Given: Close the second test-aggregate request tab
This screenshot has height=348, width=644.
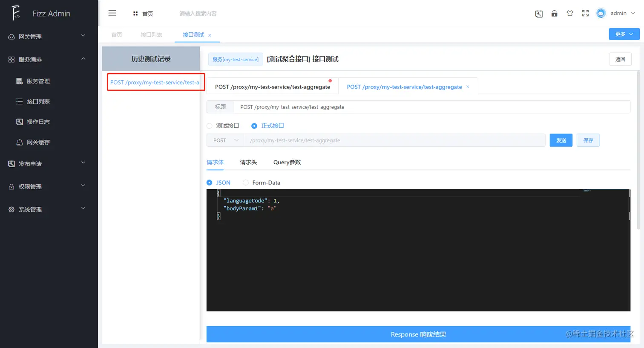Looking at the screenshot, I should (x=468, y=87).
